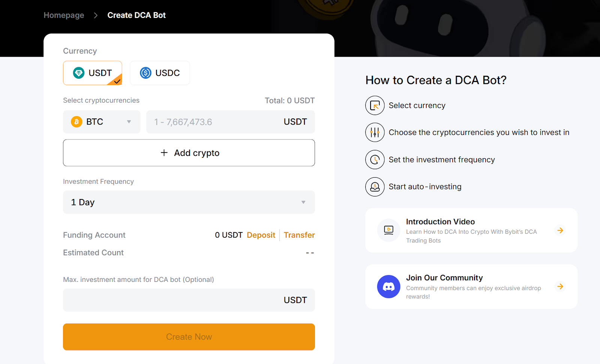Screen dimensions: 600x364
Task: Click the Introduction Video play icon
Action: tap(388, 230)
